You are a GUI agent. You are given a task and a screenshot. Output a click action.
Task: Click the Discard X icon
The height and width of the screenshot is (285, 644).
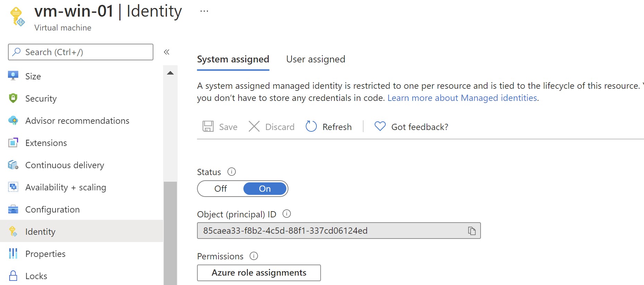(254, 126)
